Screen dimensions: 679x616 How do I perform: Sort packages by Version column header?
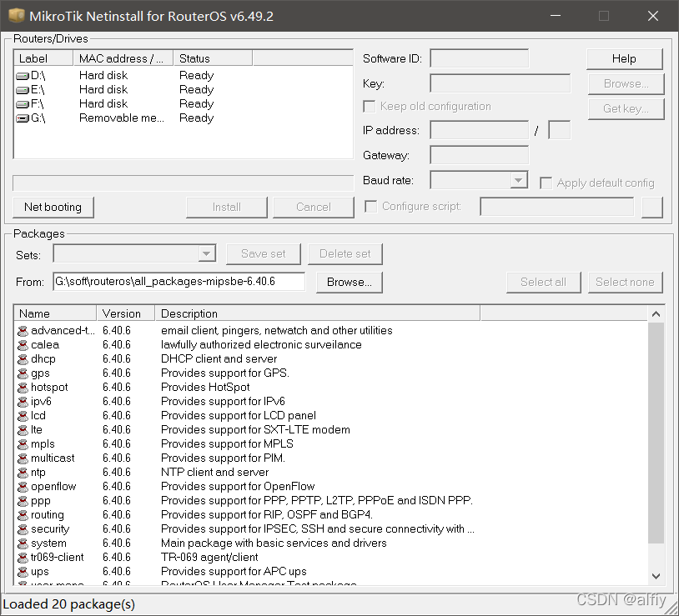(x=126, y=313)
